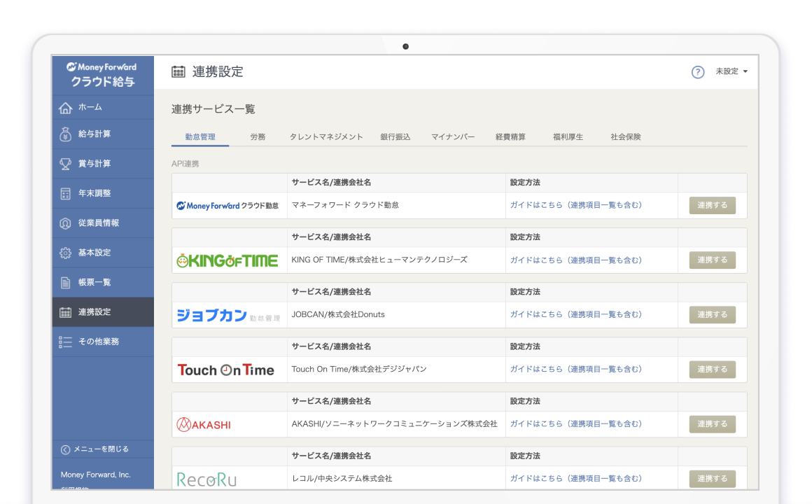Image resolution: width=812 pixels, height=504 pixels.
Task: Click the KING OF TIME/株式会社ヒューマンテクノロジーズ text
Action: click(x=379, y=260)
